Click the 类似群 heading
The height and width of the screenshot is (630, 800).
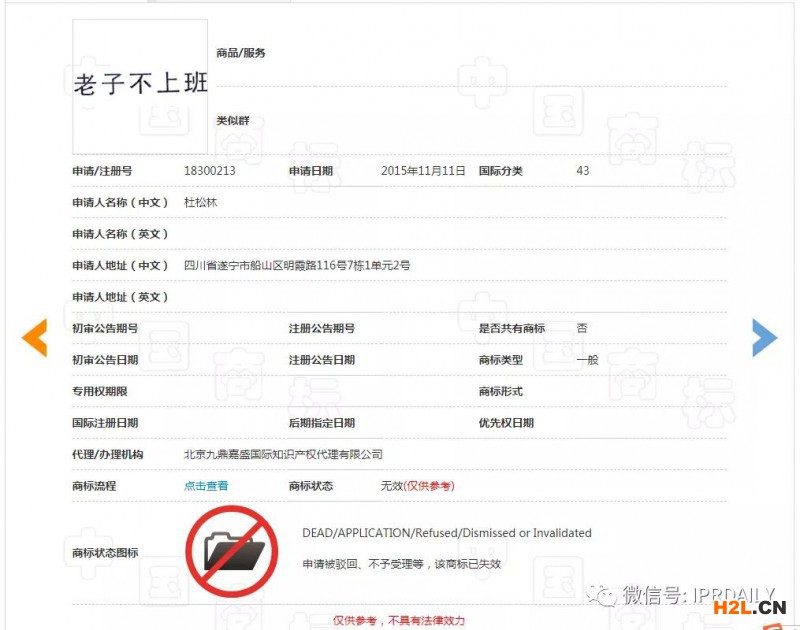233,121
